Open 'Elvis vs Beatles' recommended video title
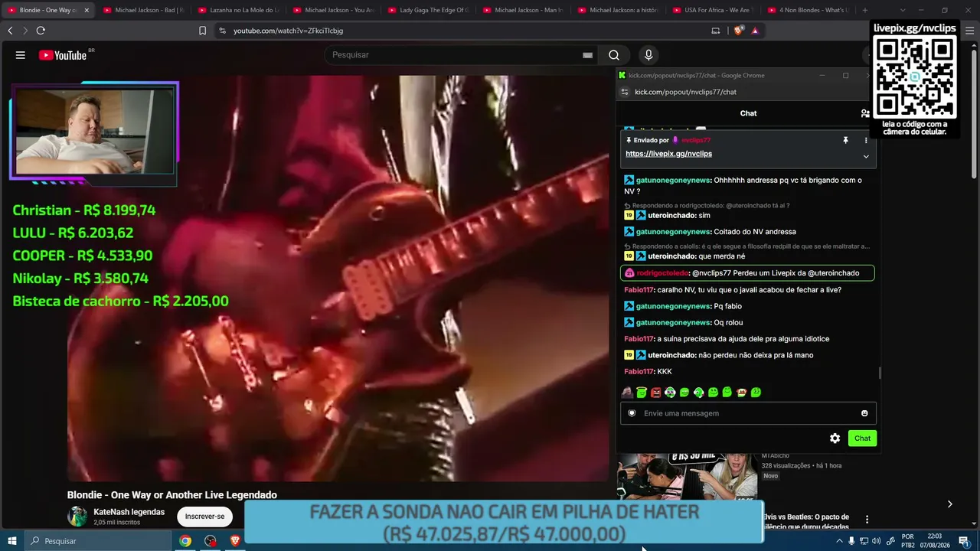The image size is (980, 551). pos(805,521)
